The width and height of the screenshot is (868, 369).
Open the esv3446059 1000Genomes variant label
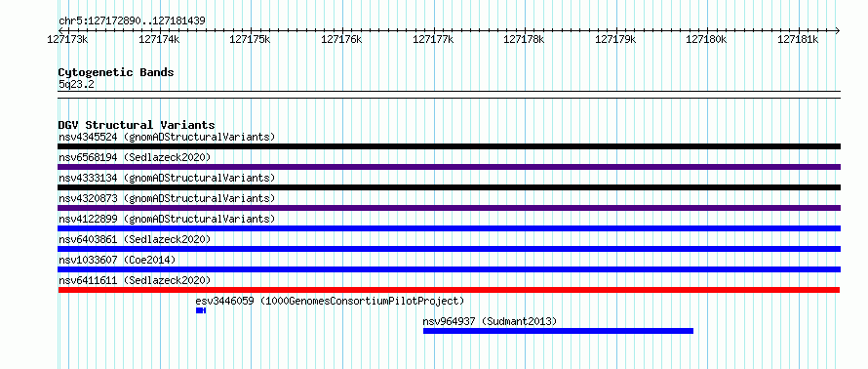tap(330, 302)
